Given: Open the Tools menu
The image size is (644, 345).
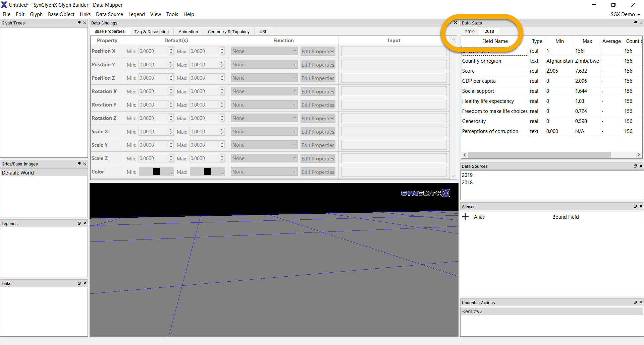Looking at the screenshot, I should (x=172, y=14).
